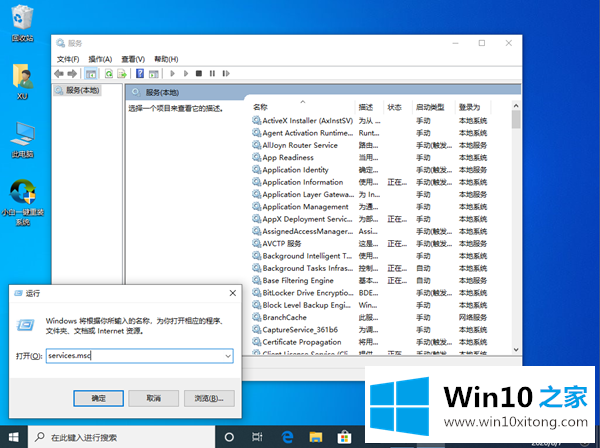This screenshot has width=600, height=448.
Task: Open the 文件(F) menu
Action: click(x=68, y=59)
